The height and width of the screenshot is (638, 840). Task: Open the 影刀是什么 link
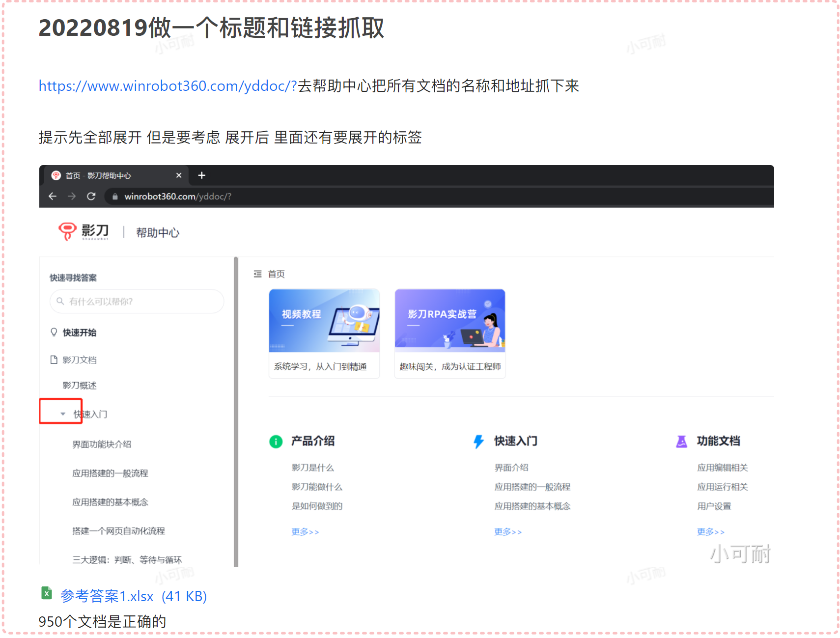point(313,468)
